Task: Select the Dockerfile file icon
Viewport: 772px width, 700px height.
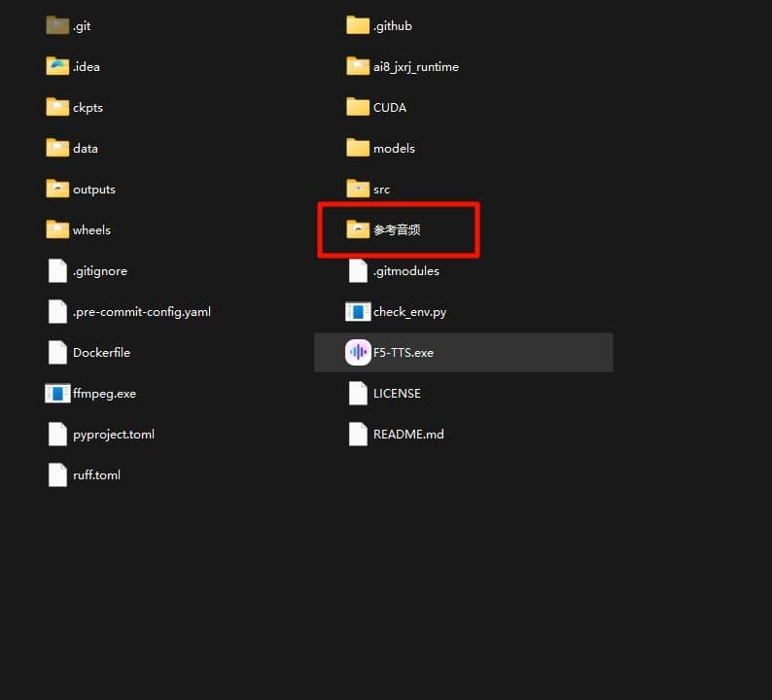Action: pos(57,353)
